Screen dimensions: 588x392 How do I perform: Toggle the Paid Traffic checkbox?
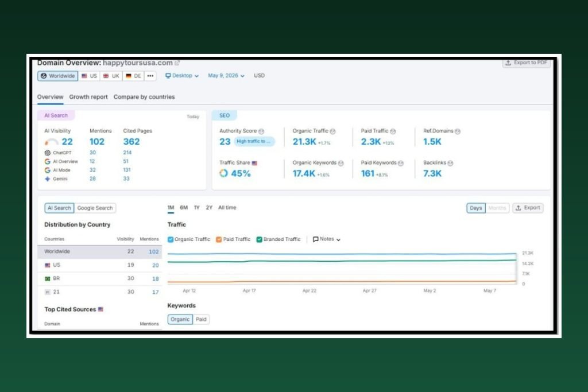219,239
